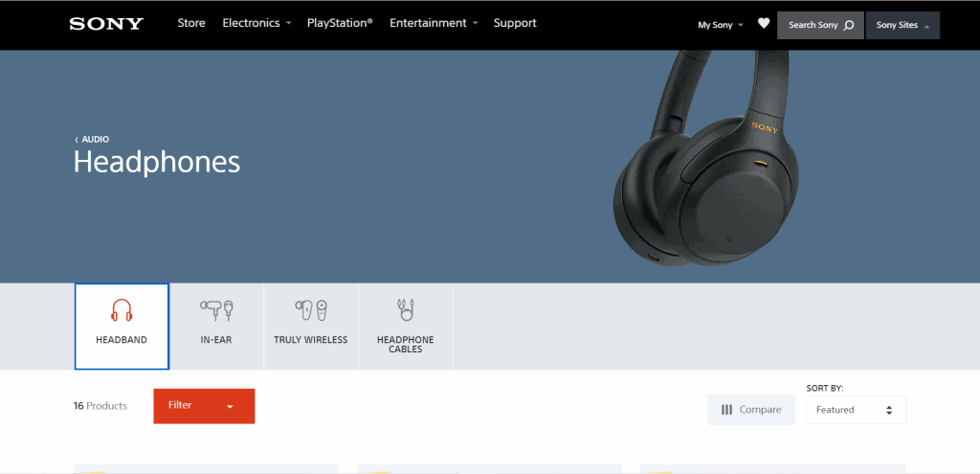Click the red headband headphones icon
Image resolution: width=980 pixels, height=474 pixels.
click(x=122, y=310)
